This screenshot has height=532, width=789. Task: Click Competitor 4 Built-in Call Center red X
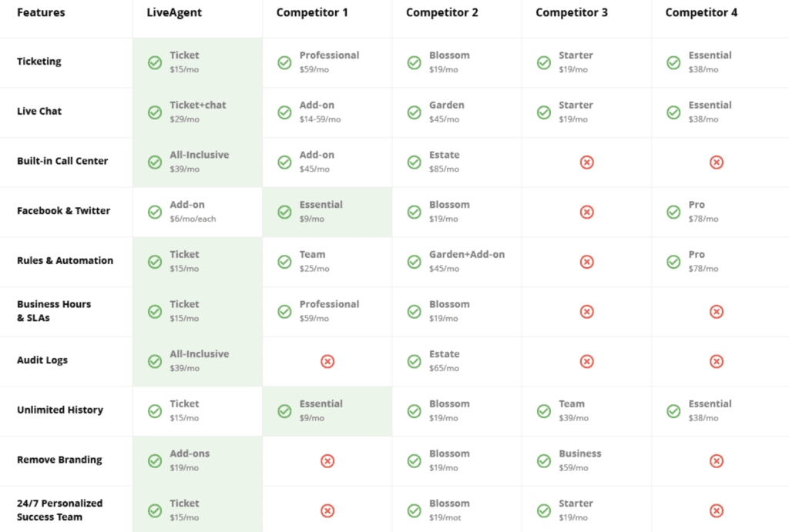click(x=717, y=162)
